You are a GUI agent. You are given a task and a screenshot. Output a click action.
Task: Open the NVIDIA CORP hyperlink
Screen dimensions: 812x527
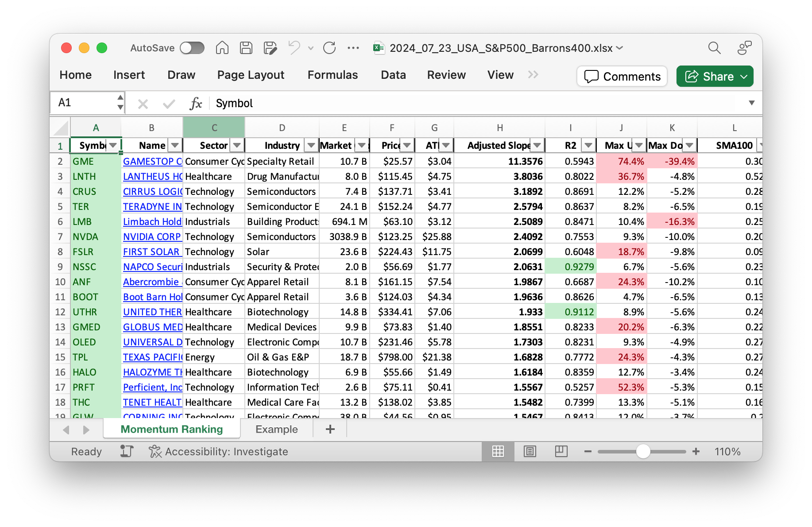point(151,236)
